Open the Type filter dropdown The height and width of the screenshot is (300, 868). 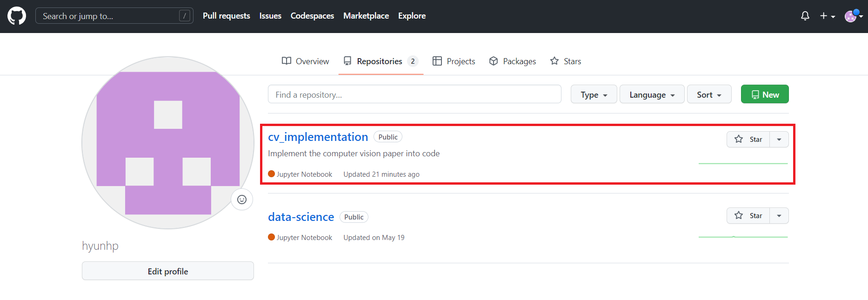594,94
